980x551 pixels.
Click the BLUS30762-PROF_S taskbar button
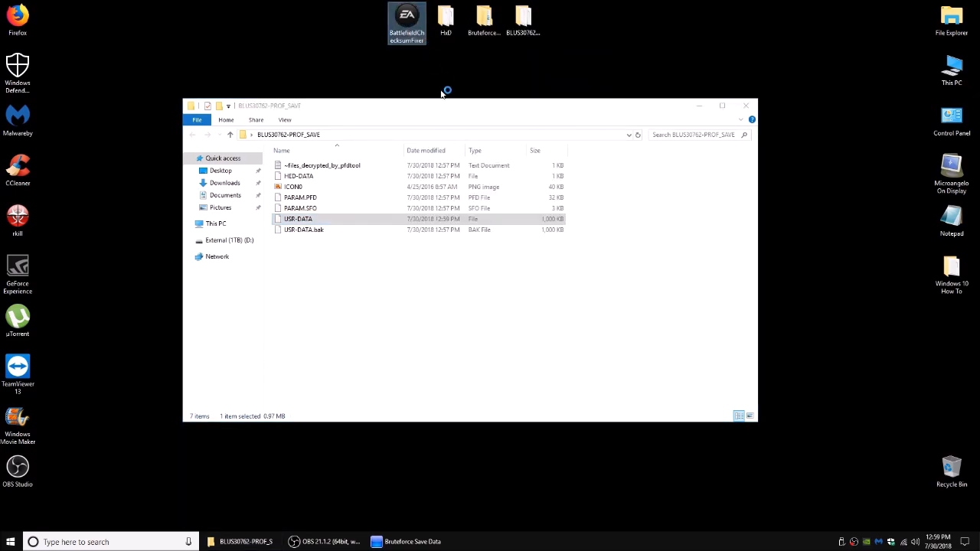pos(240,542)
